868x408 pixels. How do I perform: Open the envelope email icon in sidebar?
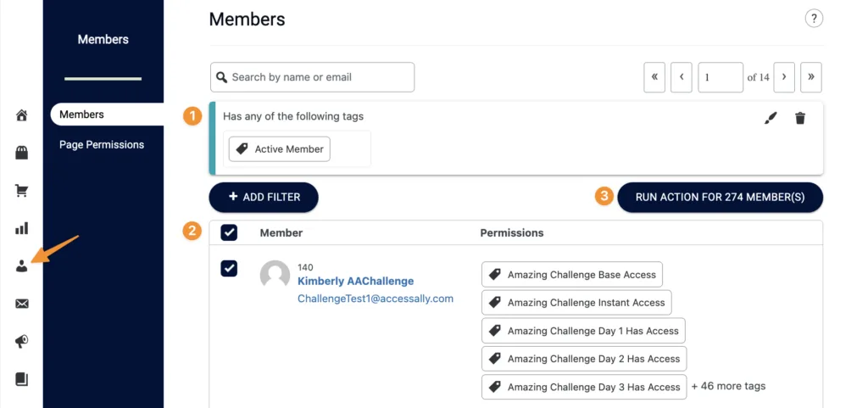coord(22,304)
